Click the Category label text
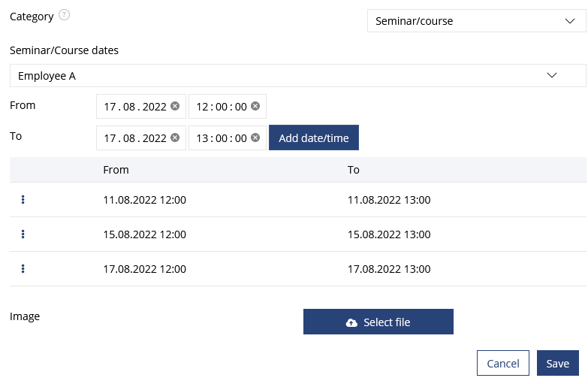Image resolution: width=588 pixels, height=384 pixels. (x=32, y=17)
